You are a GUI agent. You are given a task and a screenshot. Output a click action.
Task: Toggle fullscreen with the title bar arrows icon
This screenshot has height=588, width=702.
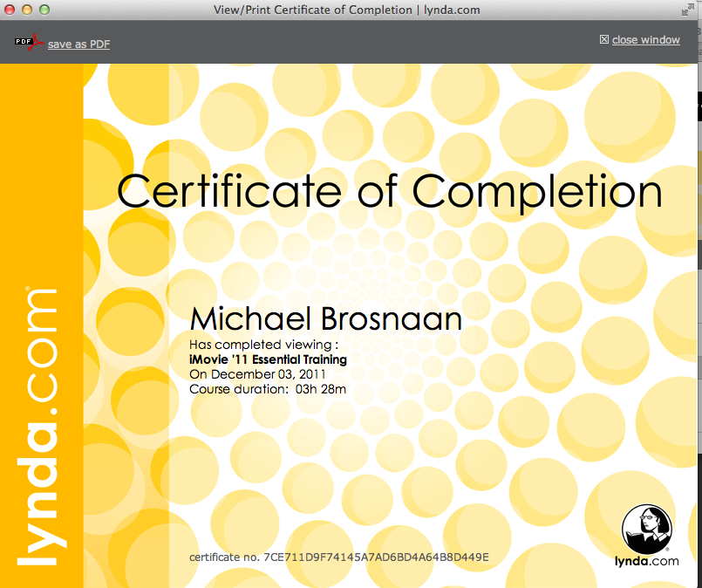point(687,10)
